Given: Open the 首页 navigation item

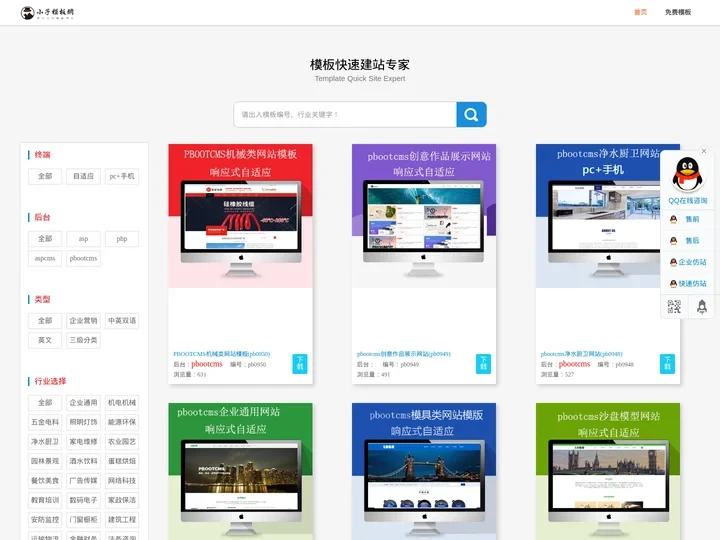Looking at the screenshot, I should [x=641, y=12].
